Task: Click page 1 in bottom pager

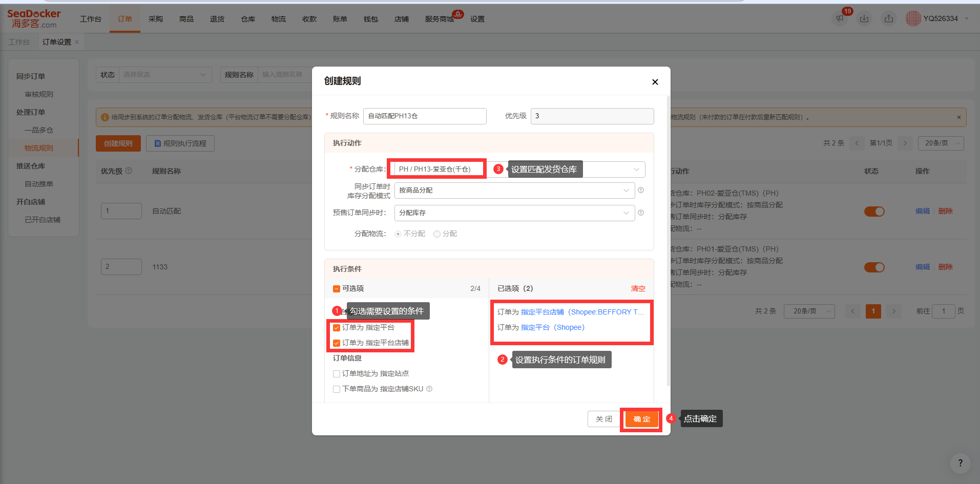Action: 873,311
